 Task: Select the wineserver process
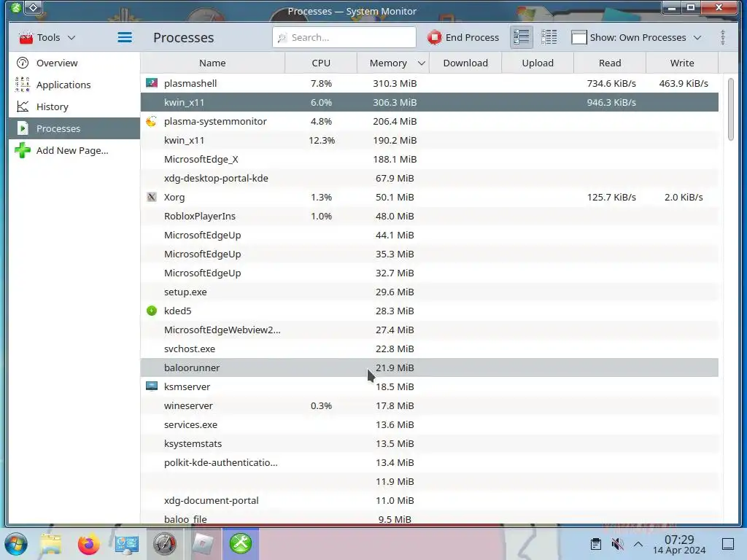(429, 405)
